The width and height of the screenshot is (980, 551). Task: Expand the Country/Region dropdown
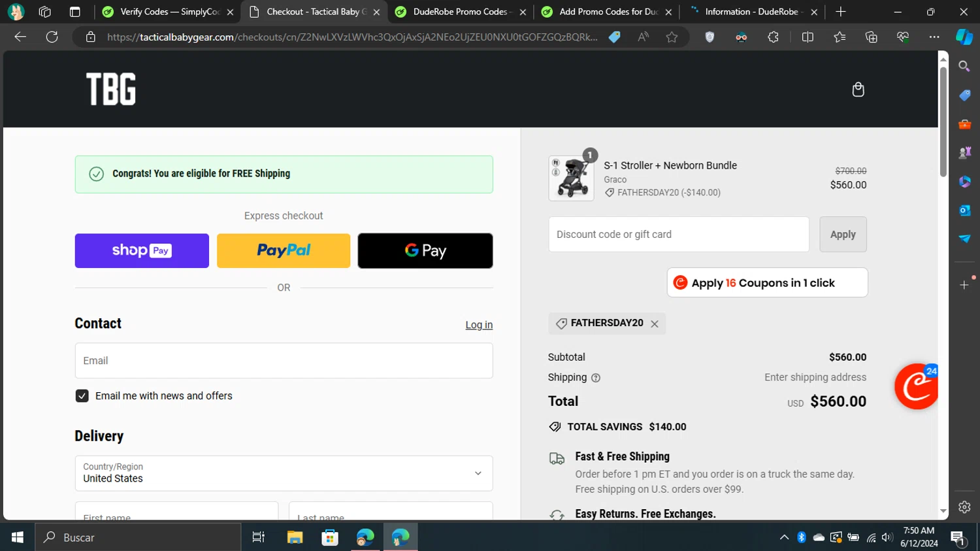coord(284,473)
